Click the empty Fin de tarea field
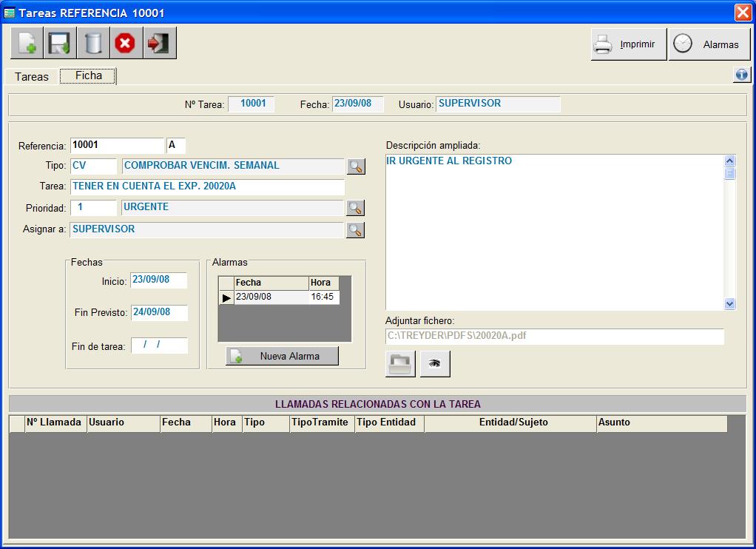756x549 pixels. click(159, 346)
